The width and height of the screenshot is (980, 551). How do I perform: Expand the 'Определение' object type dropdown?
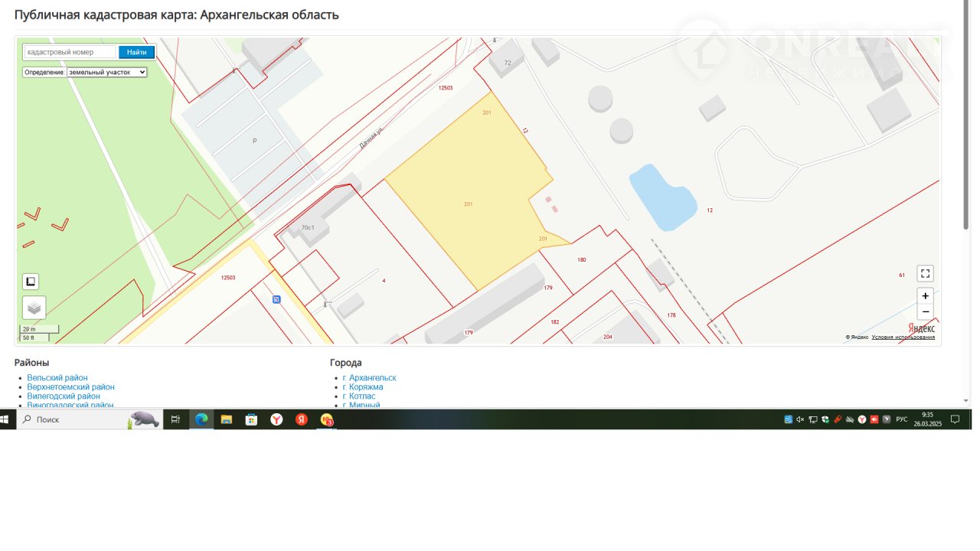pos(106,72)
